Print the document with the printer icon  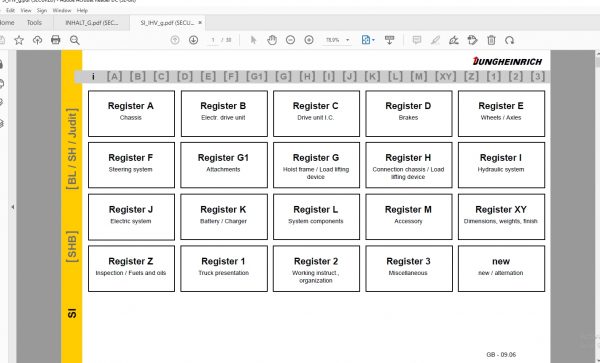(x=56, y=40)
